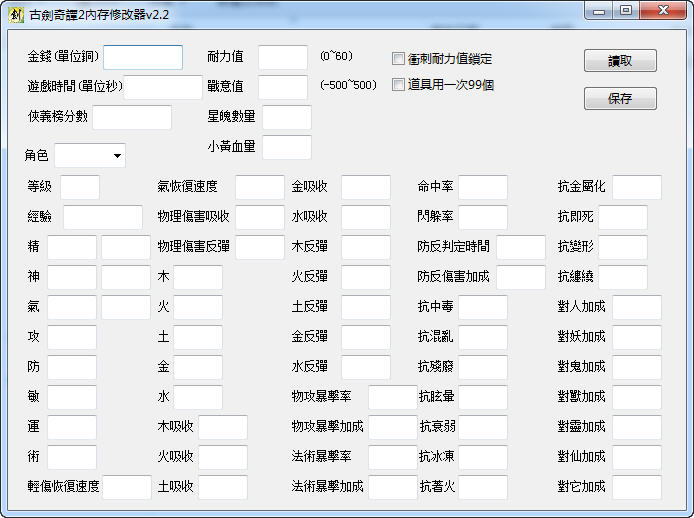
Task: Select the 戰意值 input field
Action: click(283, 87)
